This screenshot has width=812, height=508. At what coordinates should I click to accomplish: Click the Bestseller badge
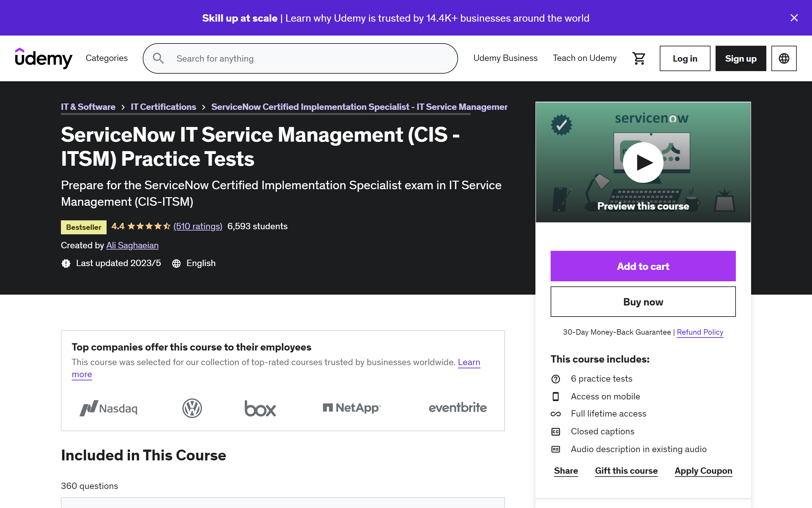(83, 227)
